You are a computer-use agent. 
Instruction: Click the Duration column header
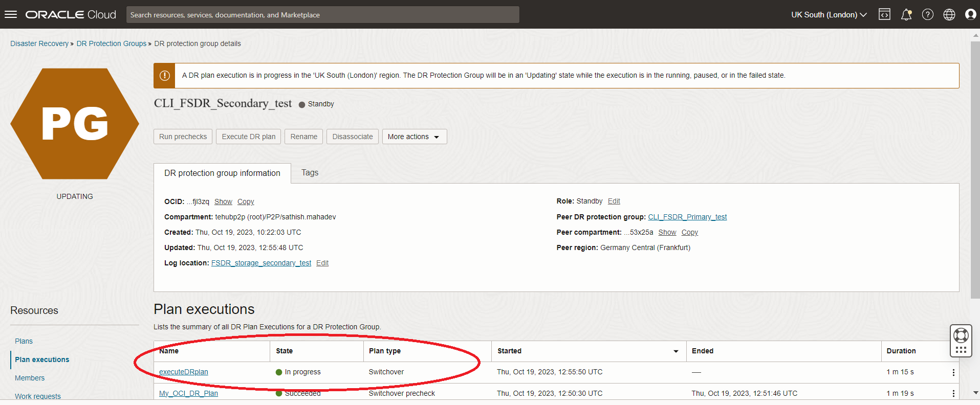901,351
